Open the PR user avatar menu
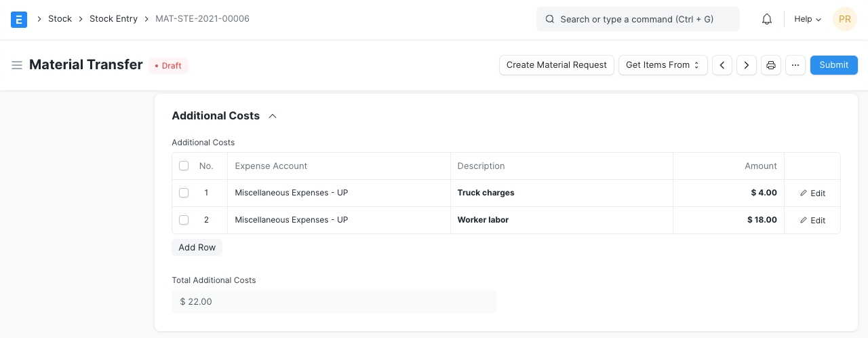 [844, 19]
